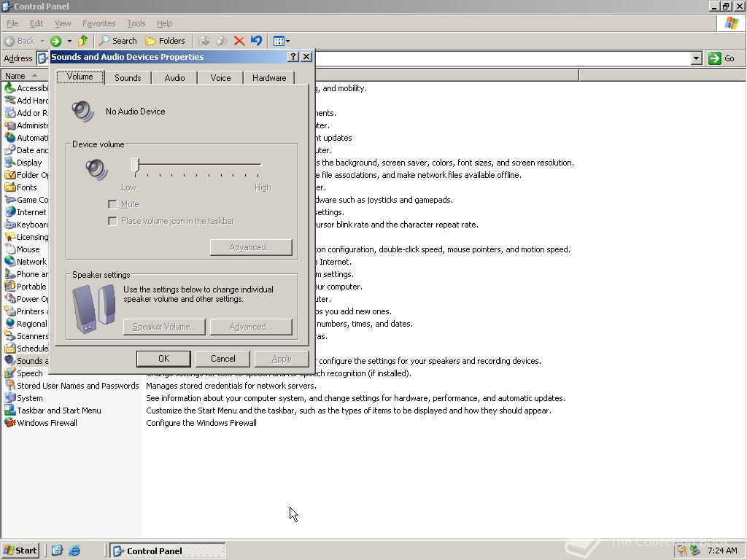Switch to the Sounds tab
This screenshot has width=747, height=560.
click(x=128, y=77)
